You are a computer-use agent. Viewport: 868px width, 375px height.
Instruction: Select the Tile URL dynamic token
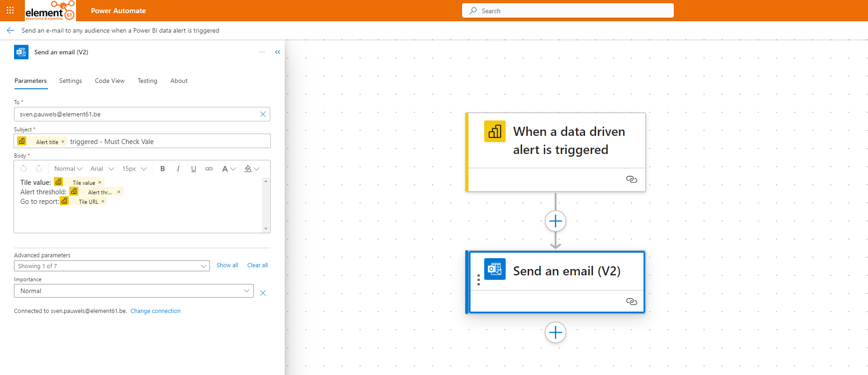[x=83, y=202]
